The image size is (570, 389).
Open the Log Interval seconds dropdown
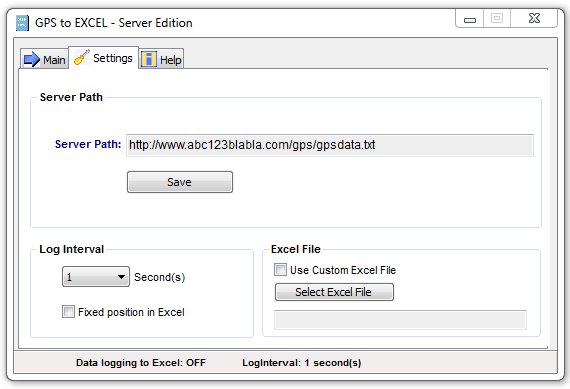point(96,277)
